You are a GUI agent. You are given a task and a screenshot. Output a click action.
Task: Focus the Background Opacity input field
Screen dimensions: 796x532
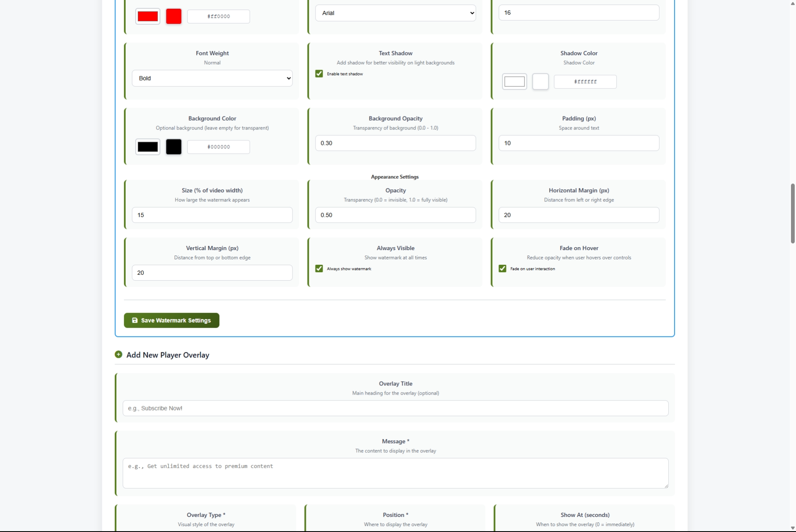[395, 143]
